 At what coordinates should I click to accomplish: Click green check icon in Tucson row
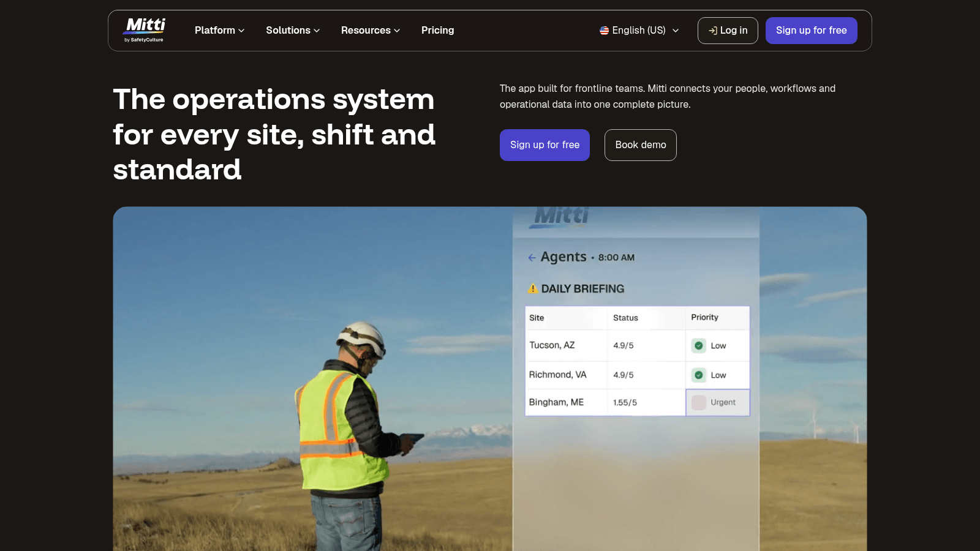point(699,346)
